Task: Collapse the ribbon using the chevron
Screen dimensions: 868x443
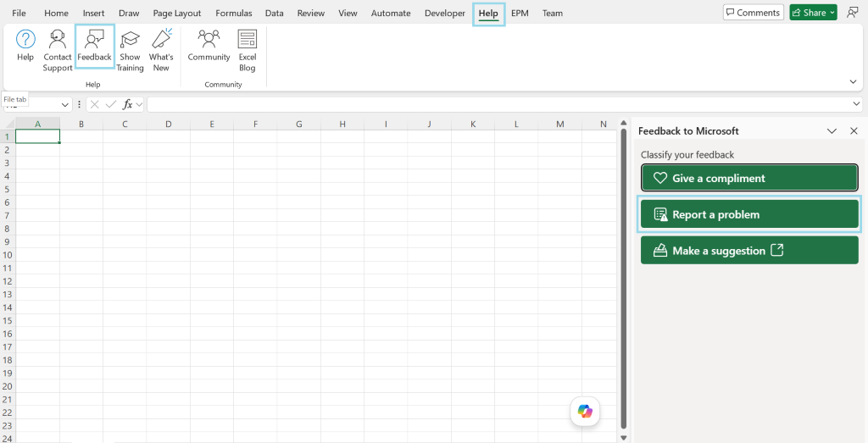Action: pyautogui.click(x=853, y=82)
